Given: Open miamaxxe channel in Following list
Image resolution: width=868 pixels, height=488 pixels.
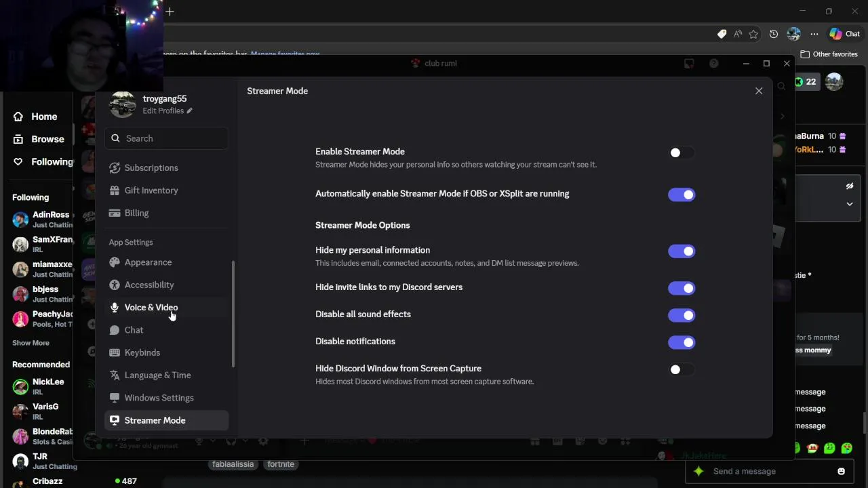Looking at the screenshot, I should (x=42, y=269).
